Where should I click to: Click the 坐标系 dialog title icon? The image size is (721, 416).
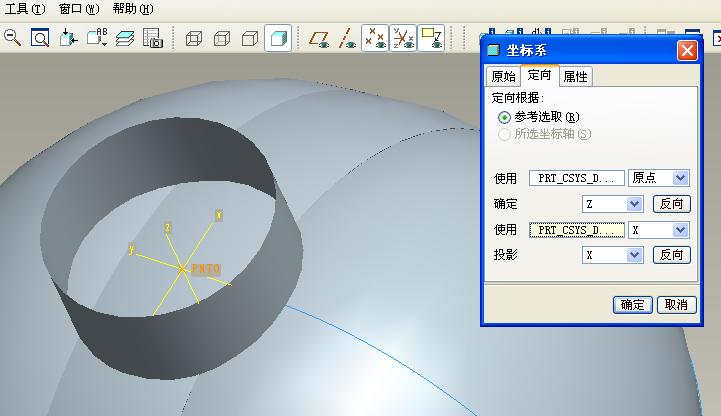tap(493, 50)
